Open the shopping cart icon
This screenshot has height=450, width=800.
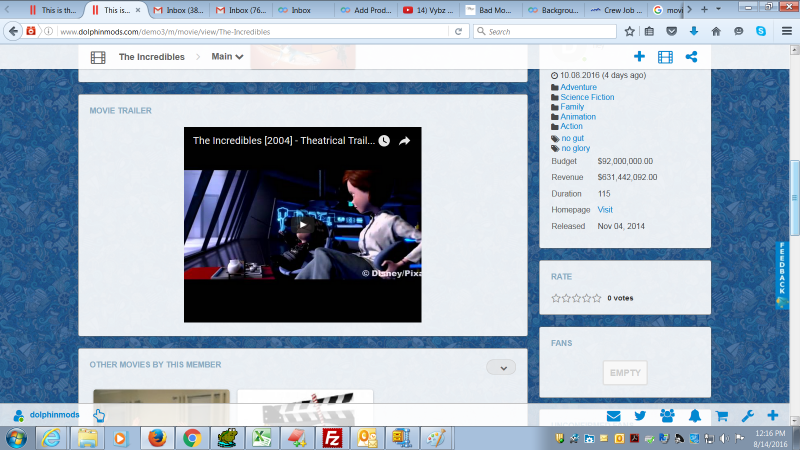(x=721, y=416)
